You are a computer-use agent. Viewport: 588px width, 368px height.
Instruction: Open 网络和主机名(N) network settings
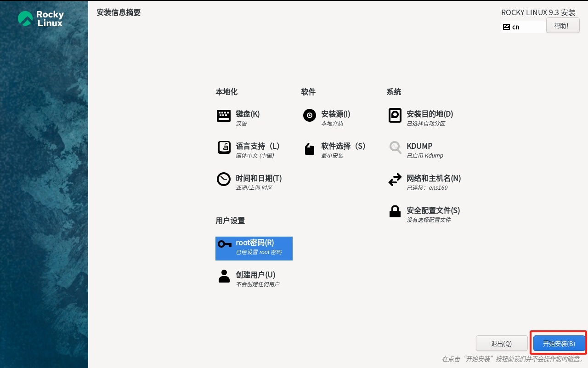point(424,182)
